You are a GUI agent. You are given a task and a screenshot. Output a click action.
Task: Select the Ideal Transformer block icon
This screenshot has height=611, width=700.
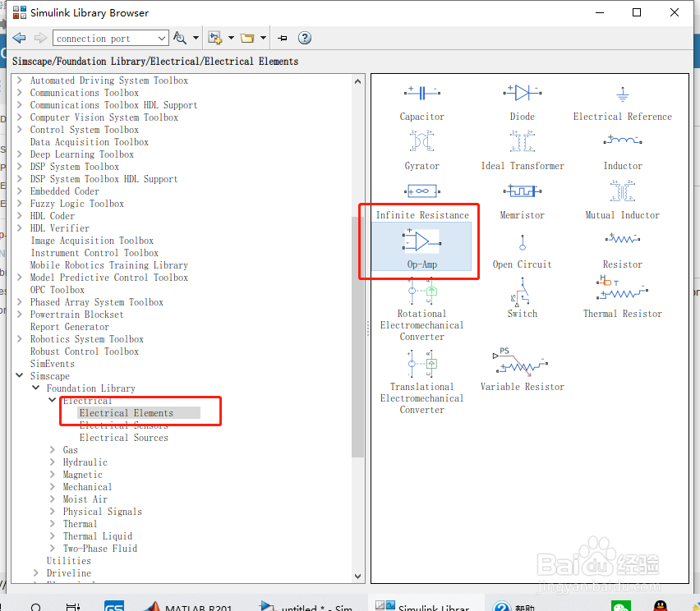point(522,141)
